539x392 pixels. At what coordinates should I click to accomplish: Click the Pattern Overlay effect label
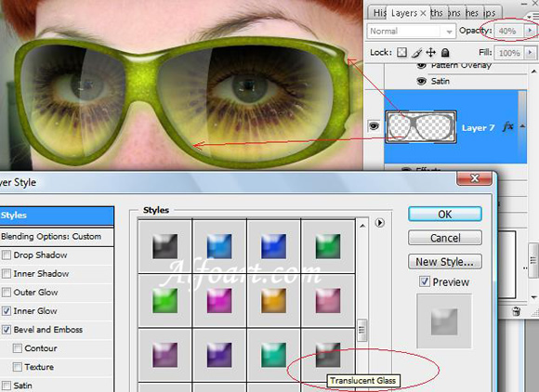pyautogui.click(x=461, y=65)
